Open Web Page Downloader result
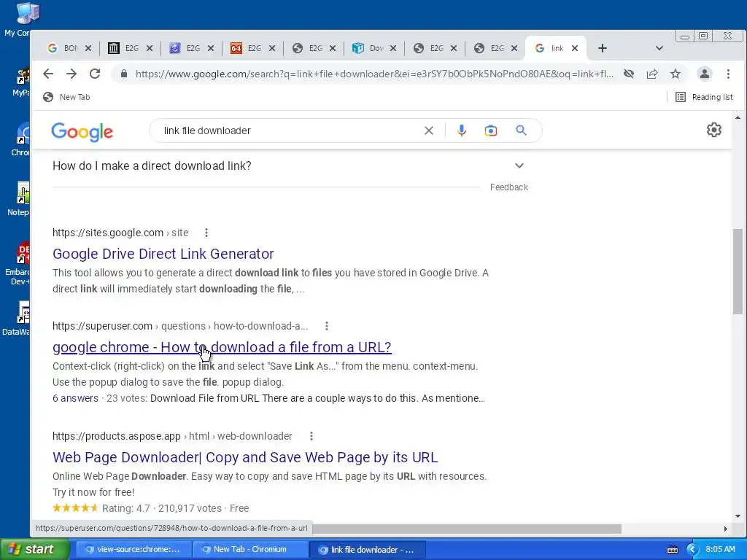The image size is (747, 560). (245, 457)
